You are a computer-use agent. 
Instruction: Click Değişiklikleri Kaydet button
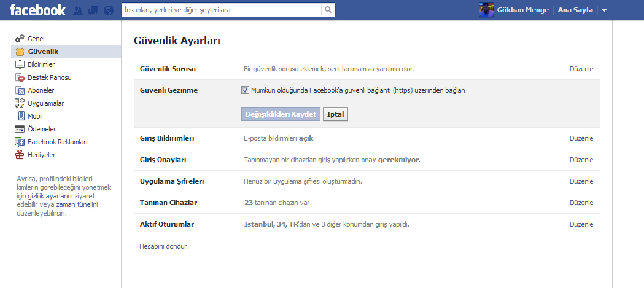point(281,114)
